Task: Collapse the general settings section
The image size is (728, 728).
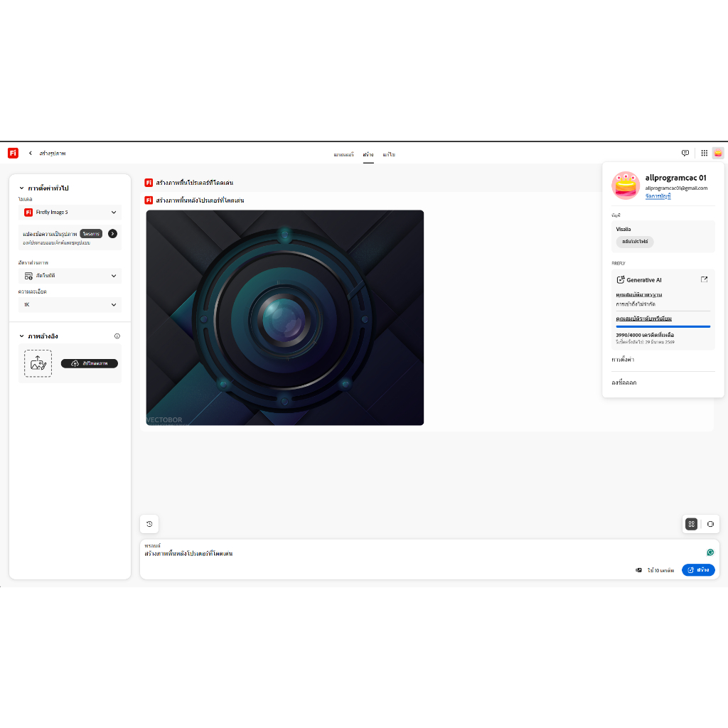Action: (x=21, y=188)
